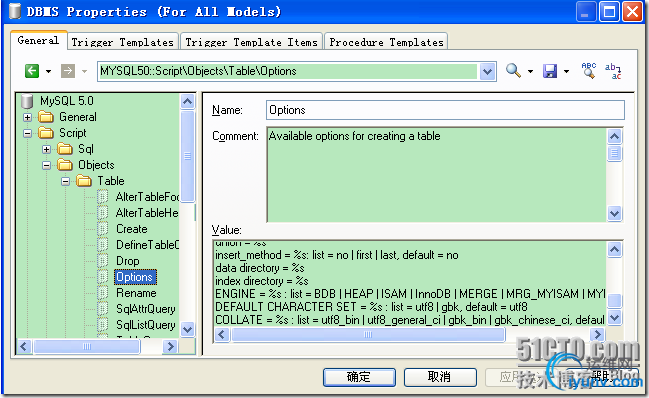Click the script icon beside AlterTableFoc
Screen dimensions: 649x398
coord(103,197)
